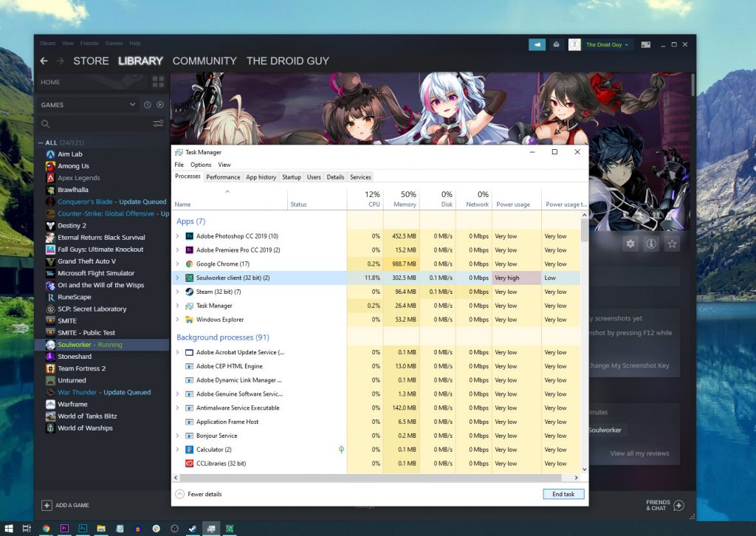The width and height of the screenshot is (756, 536).
Task: Open the Windows Start menu
Action: click(x=9, y=529)
